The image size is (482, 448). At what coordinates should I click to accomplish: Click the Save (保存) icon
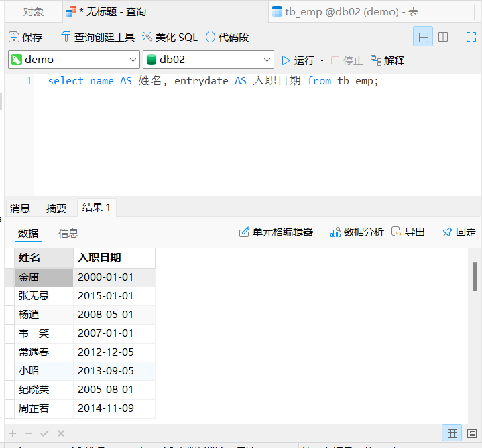pyautogui.click(x=15, y=38)
